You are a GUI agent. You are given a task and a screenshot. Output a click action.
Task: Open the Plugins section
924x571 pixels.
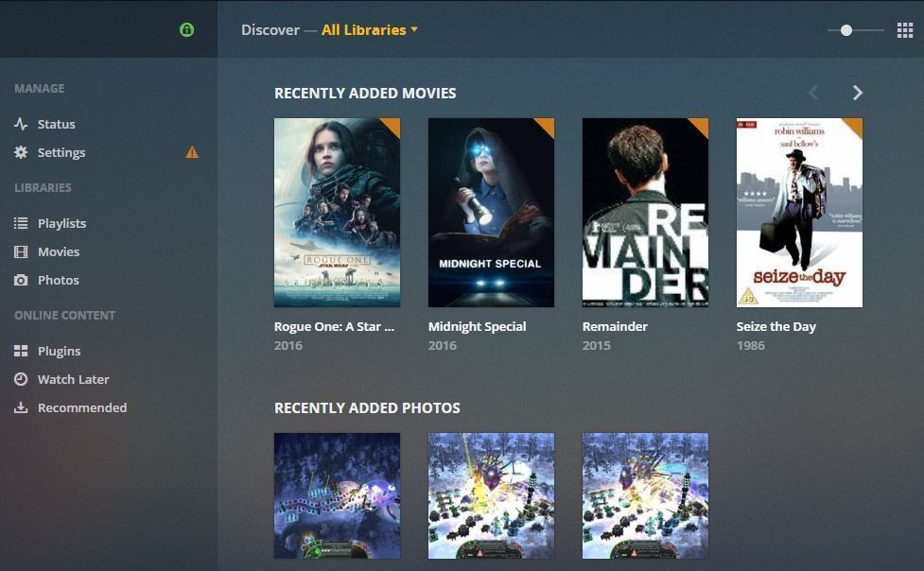(59, 351)
